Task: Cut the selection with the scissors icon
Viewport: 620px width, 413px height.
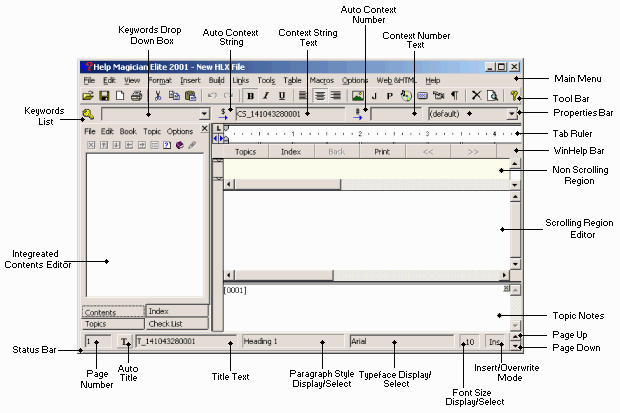Action: pyautogui.click(x=158, y=96)
